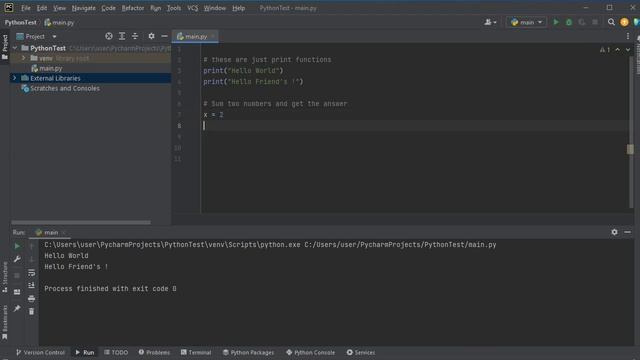
Task: Hide the Run panel with minus icon
Action: tap(627, 232)
